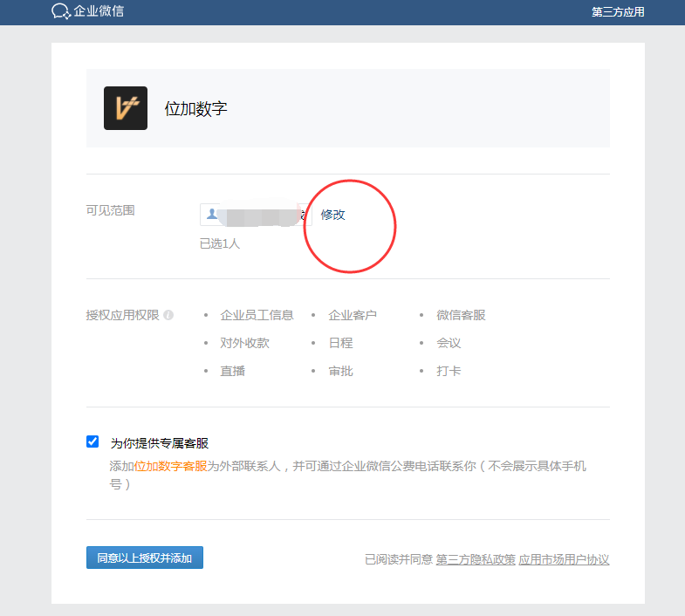685x616 pixels.
Task: Click the 位加数字 app logo thumbnail
Action: pos(126,108)
